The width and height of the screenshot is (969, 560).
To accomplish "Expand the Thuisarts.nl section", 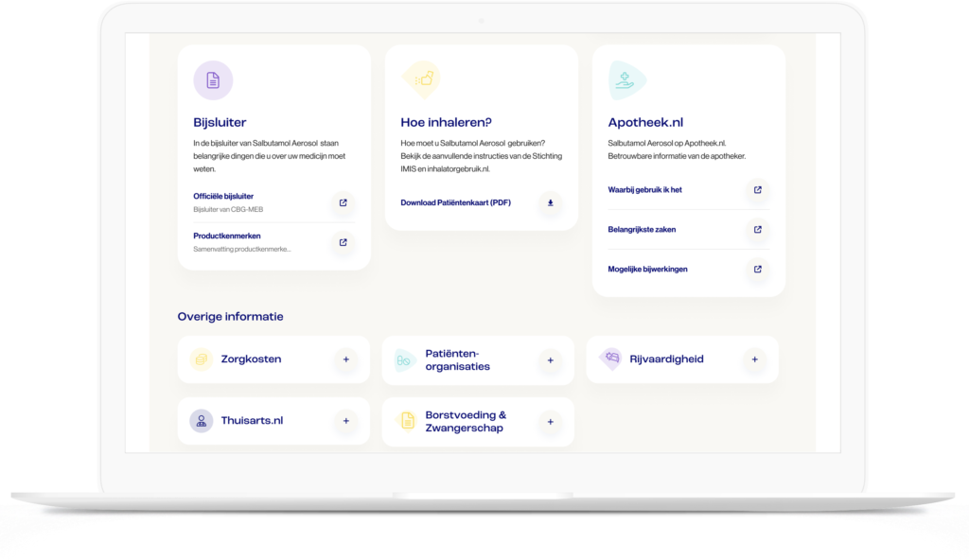I will click(345, 421).
